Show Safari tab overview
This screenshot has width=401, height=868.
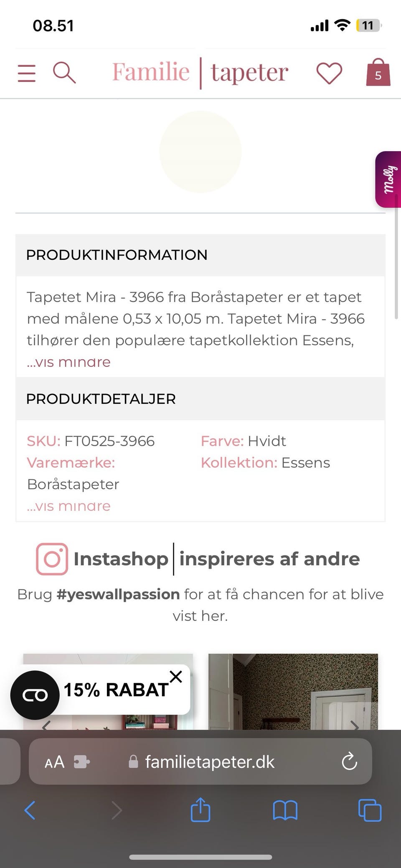tap(369, 810)
